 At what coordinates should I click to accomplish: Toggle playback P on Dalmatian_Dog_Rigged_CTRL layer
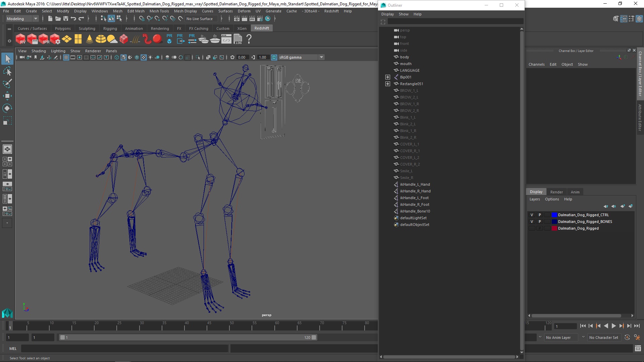point(540,215)
